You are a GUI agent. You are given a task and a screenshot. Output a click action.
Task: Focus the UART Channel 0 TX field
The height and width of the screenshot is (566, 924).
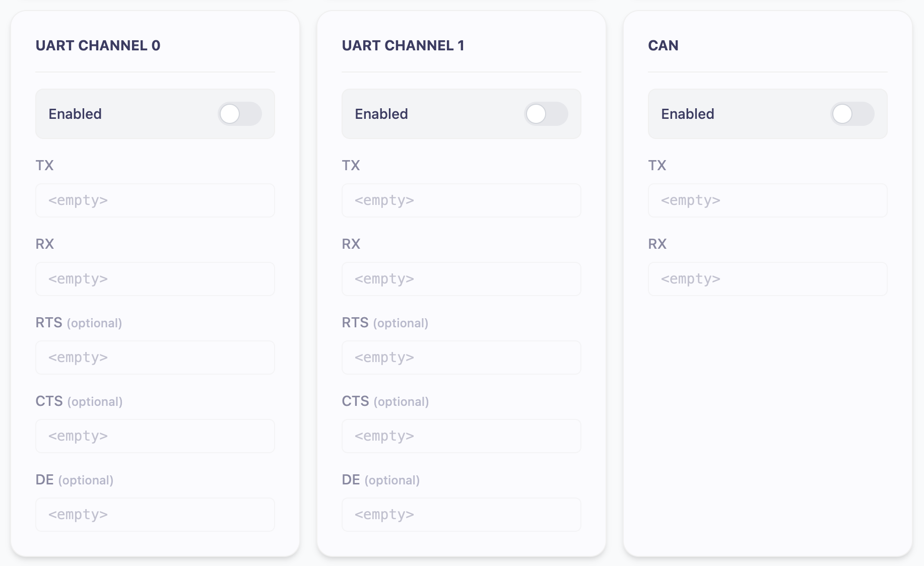tap(155, 200)
